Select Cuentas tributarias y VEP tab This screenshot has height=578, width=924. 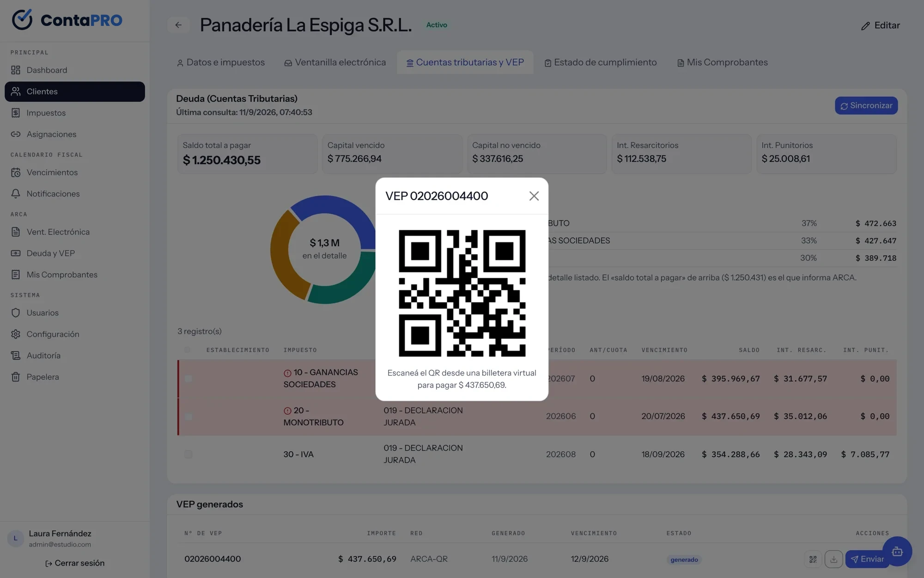pos(465,62)
